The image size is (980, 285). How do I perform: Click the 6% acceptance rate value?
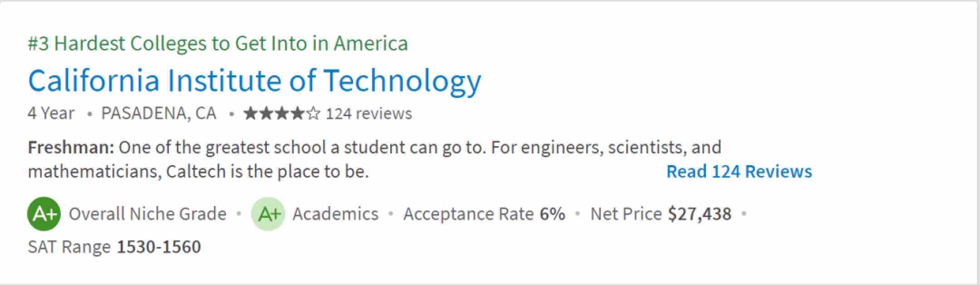552,214
